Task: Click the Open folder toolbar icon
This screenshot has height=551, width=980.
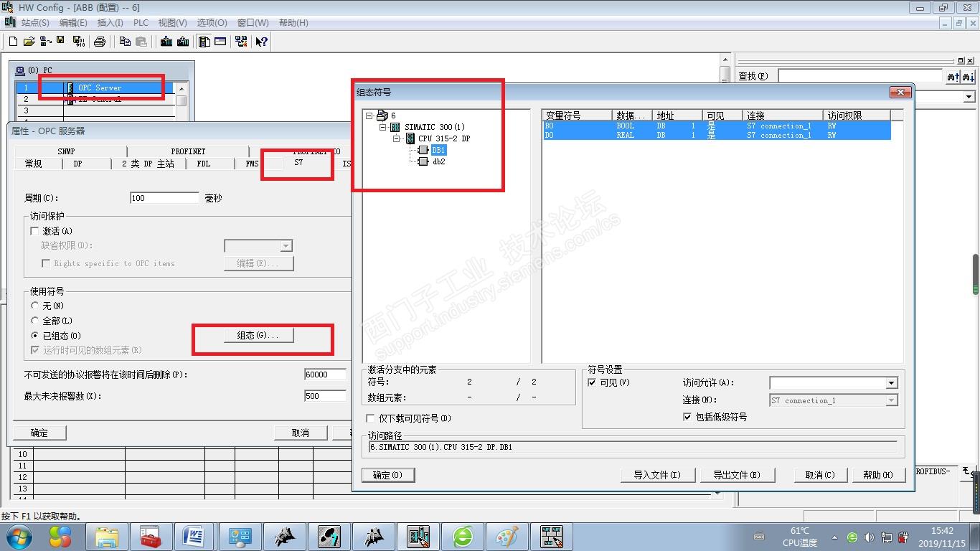Action: [x=29, y=42]
